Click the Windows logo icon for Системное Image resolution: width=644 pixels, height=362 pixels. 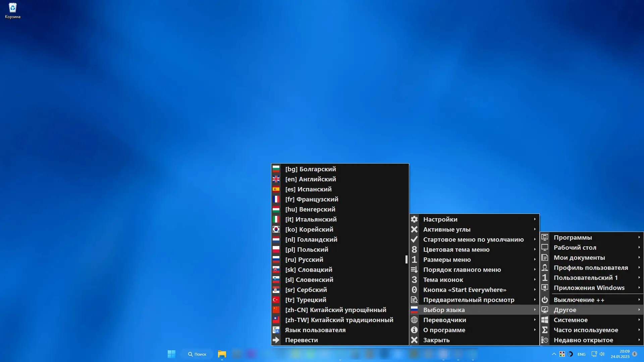[x=545, y=320]
